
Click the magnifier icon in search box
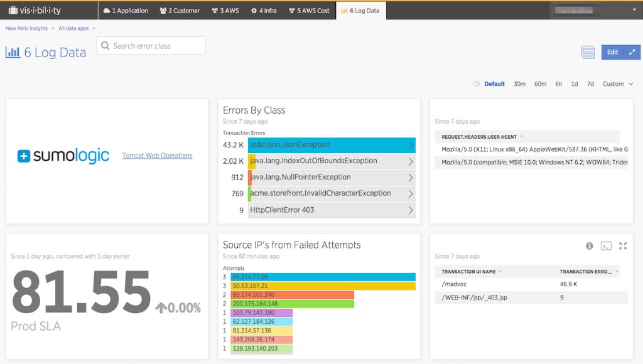click(105, 45)
